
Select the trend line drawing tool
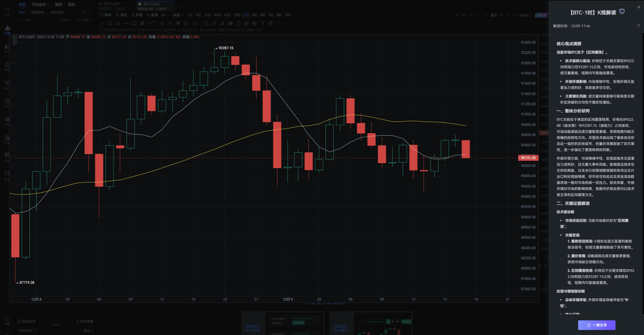[102, 23]
